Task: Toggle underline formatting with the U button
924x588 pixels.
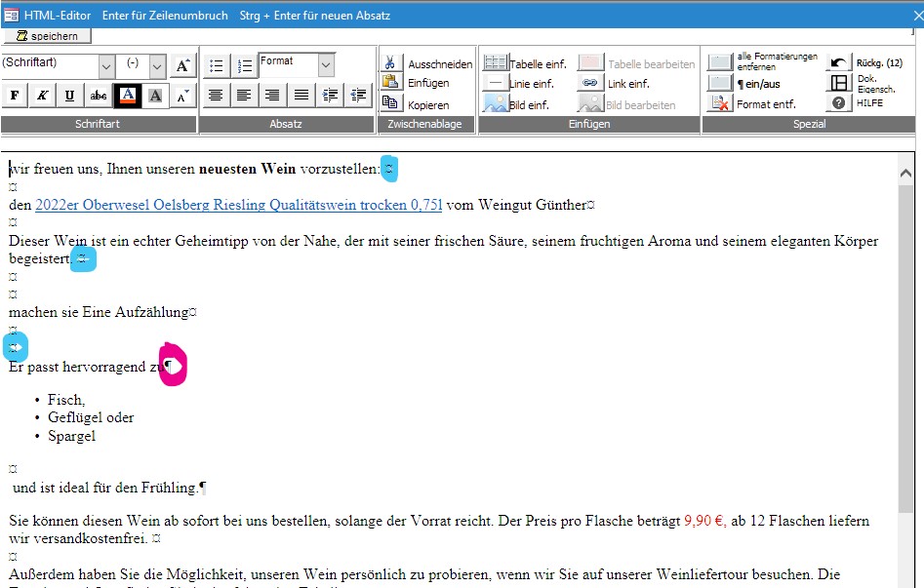Action: point(70,96)
